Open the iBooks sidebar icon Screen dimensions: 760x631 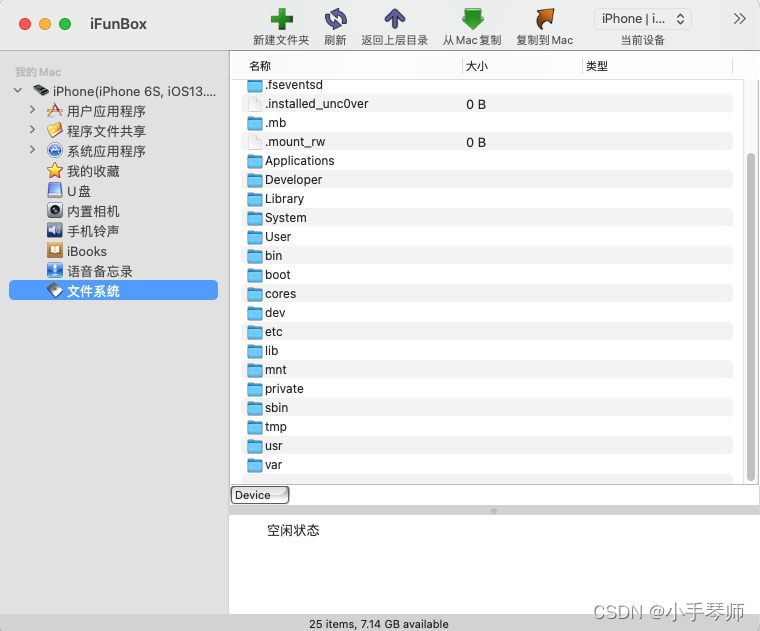55,251
